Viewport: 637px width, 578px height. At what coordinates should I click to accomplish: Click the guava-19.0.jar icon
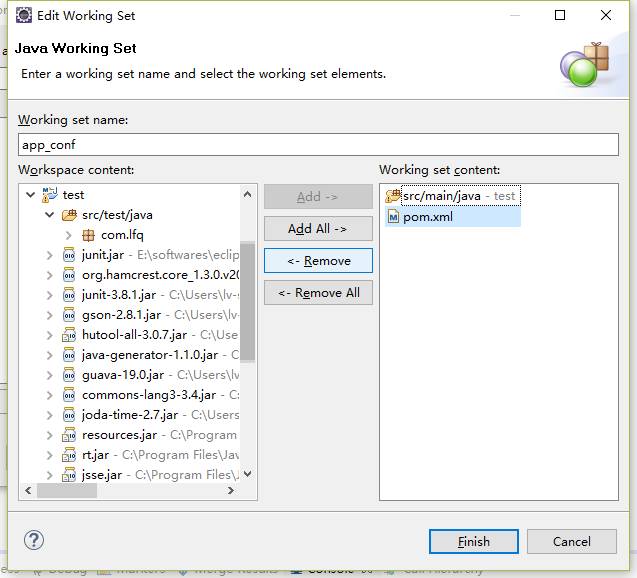[69, 375]
